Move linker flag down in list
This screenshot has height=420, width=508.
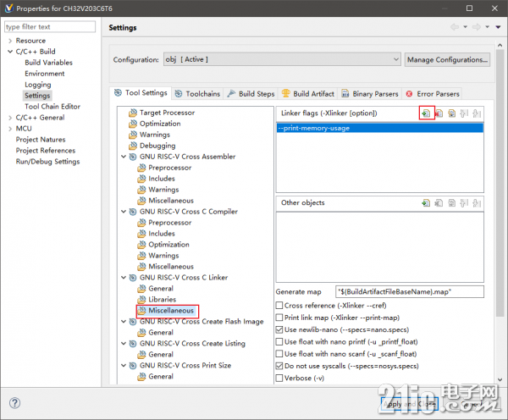click(477, 113)
